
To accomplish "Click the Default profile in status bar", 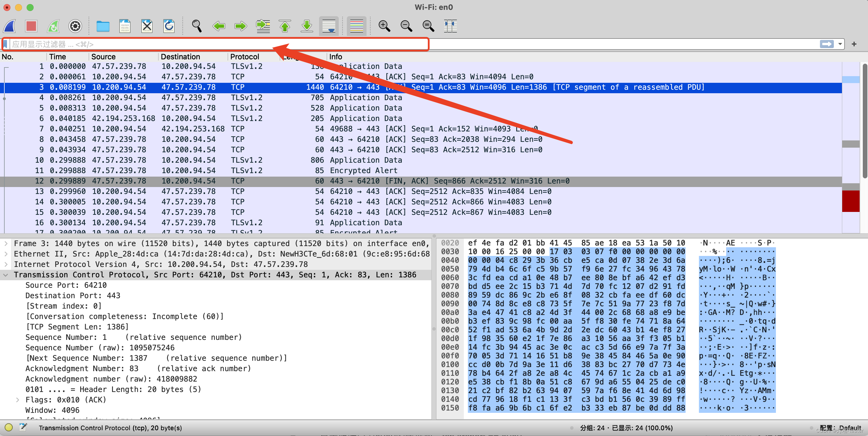I will click(x=840, y=428).
